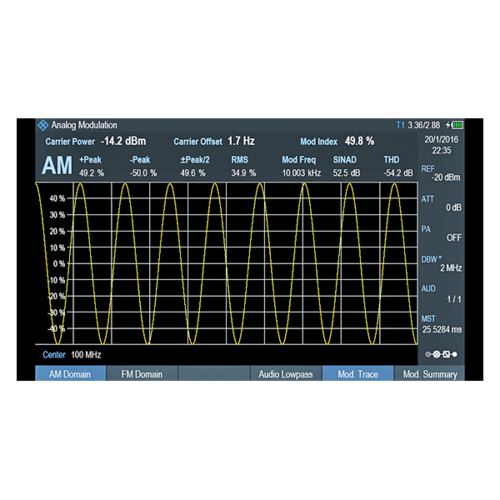Select the Mod. Trace softkey
The width and height of the screenshot is (500, 500).
(x=358, y=374)
